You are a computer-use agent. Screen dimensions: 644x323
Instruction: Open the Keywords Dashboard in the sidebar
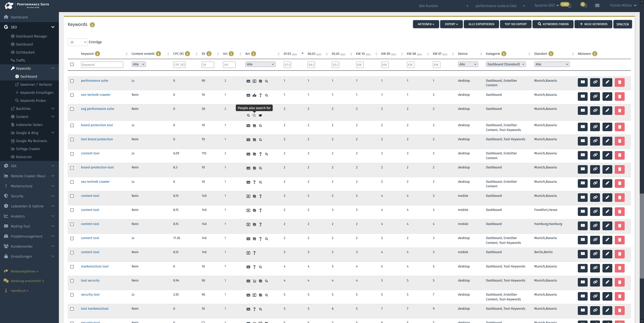[29, 76]
